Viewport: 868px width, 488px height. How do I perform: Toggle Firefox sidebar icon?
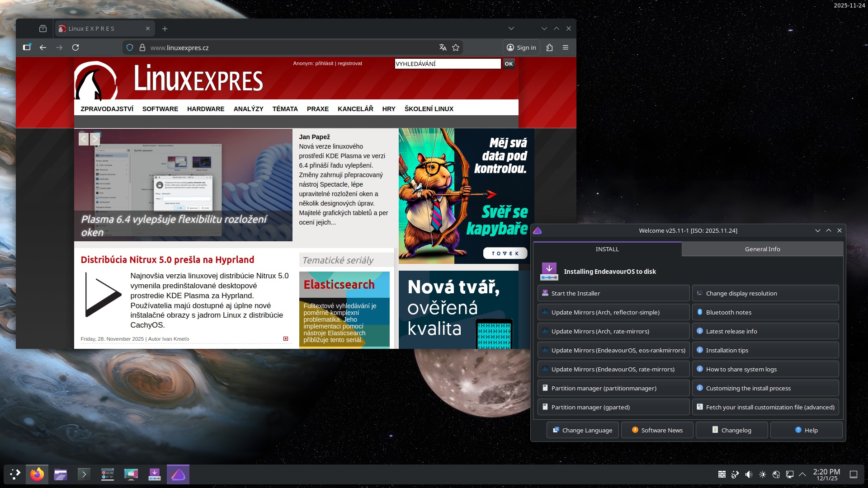27,47
